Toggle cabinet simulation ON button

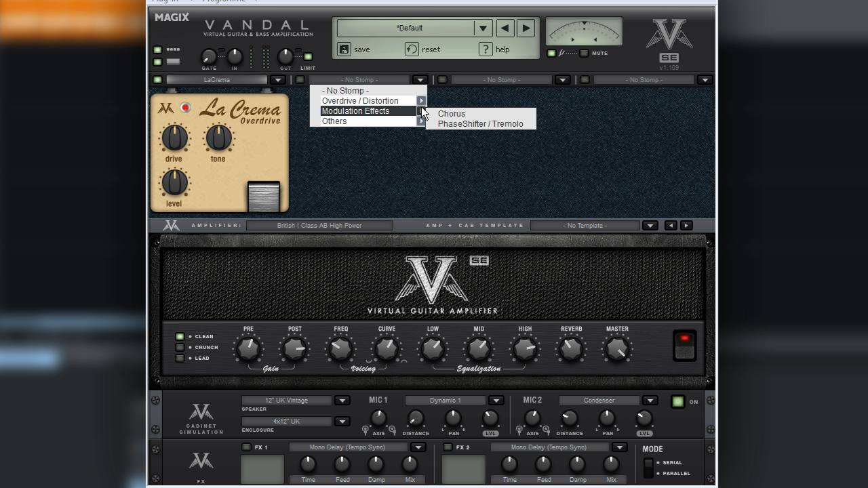[x=677, y=401]
